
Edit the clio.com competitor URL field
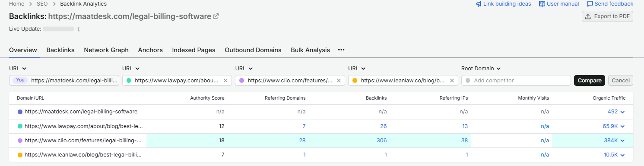(290, 81)
